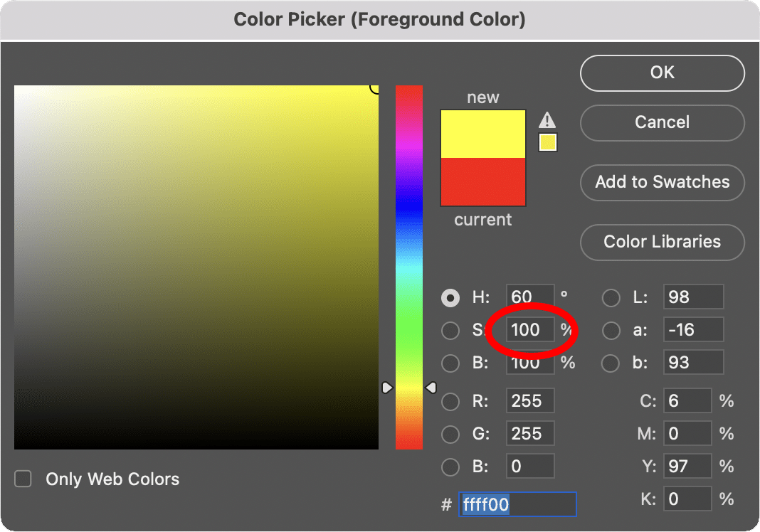Click the circled Saturation value field
The width and height of the screenshot is (760, 532).
(x=529, y=330)
